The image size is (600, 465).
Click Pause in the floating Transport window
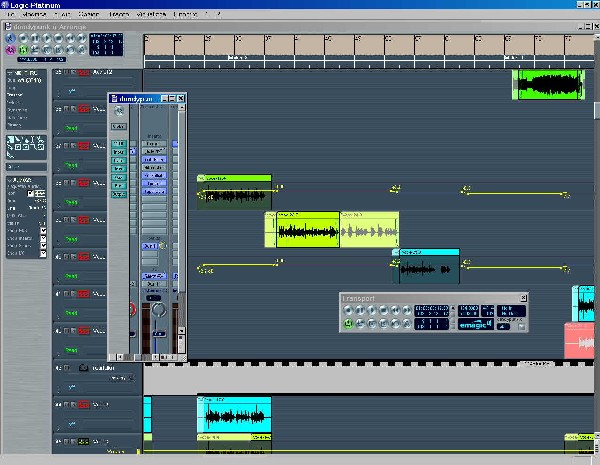pyautogui.click(x=360, y=310)
